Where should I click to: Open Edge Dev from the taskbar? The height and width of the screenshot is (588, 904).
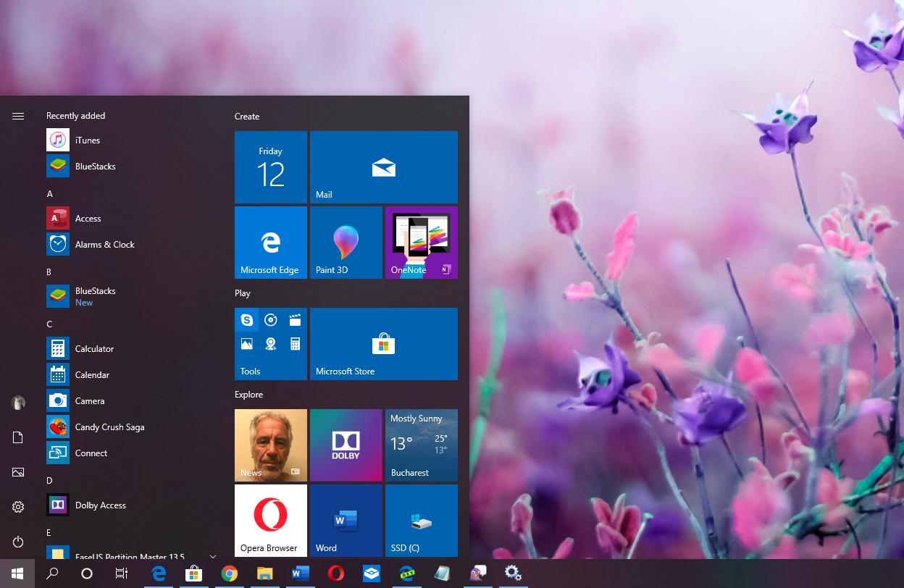(407, 574)
